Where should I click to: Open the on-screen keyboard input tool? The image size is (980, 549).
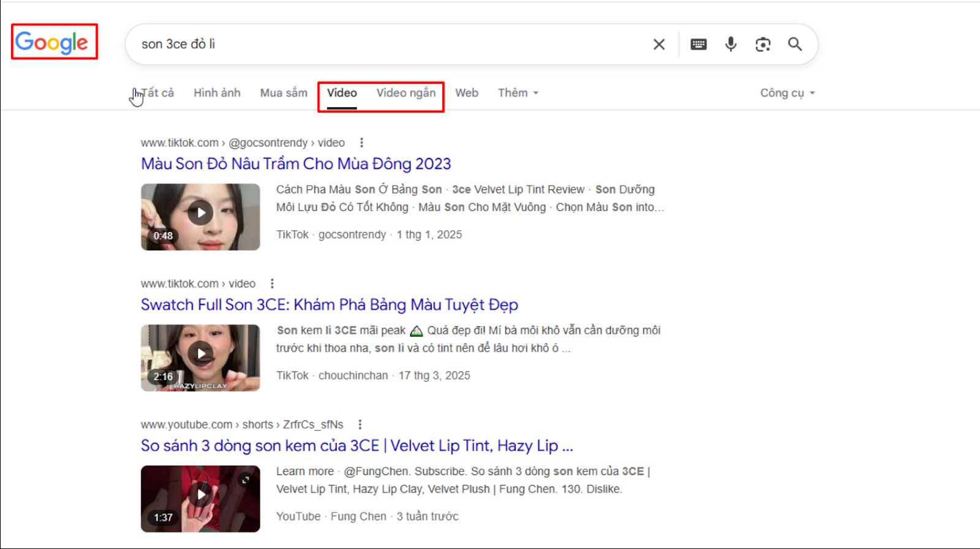(x=698, y=44)
